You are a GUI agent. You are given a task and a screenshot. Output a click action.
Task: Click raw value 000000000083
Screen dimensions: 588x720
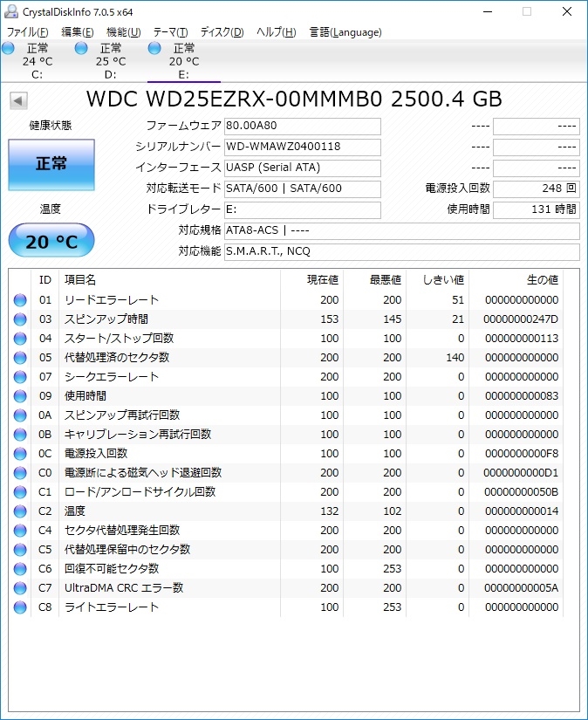(x=522, y=396)
